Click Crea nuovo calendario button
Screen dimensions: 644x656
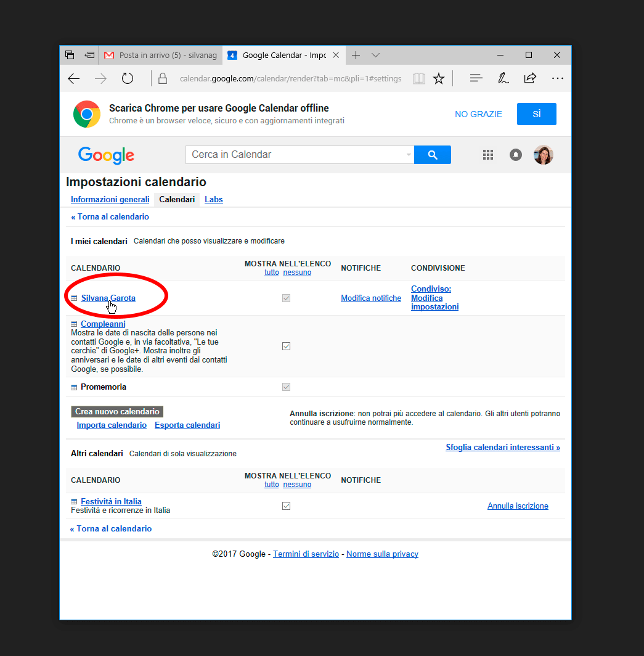(x=117, y=411)
